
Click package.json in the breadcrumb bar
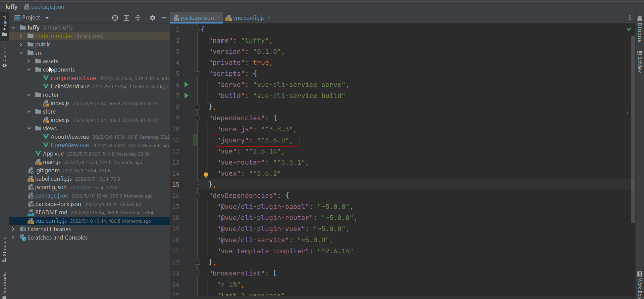[x=44, y=7]
